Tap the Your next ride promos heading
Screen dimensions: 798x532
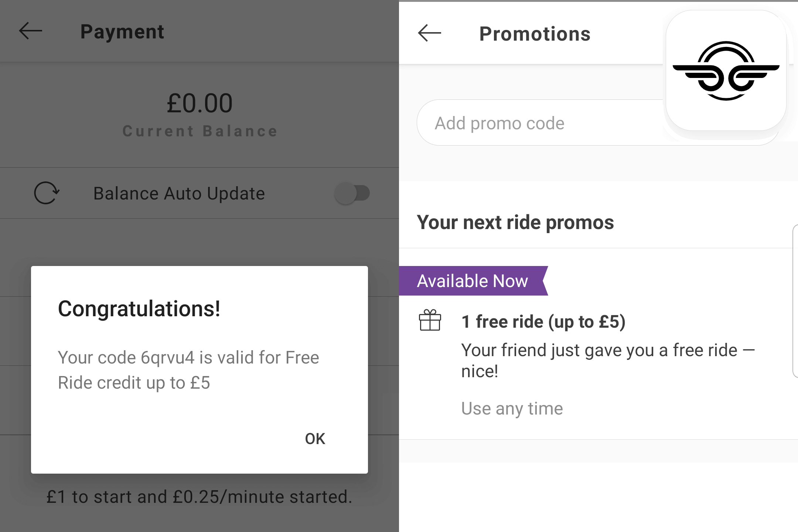pos(515,222)
